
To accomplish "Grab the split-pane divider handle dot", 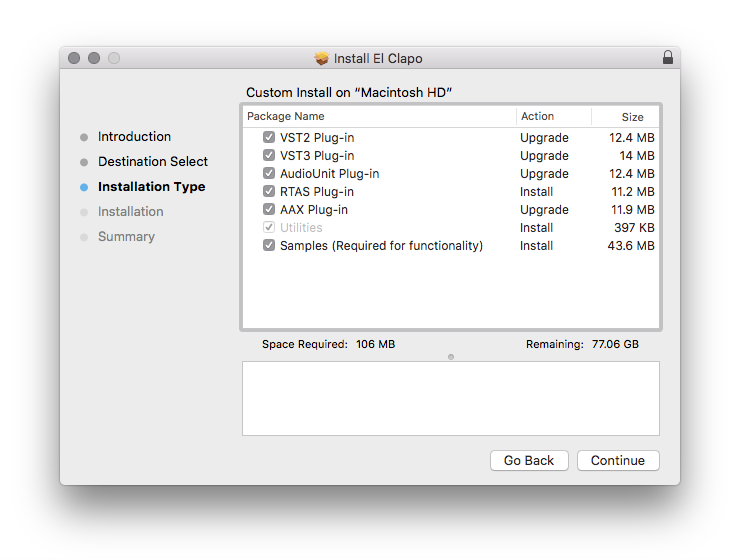I will point(451,357).
